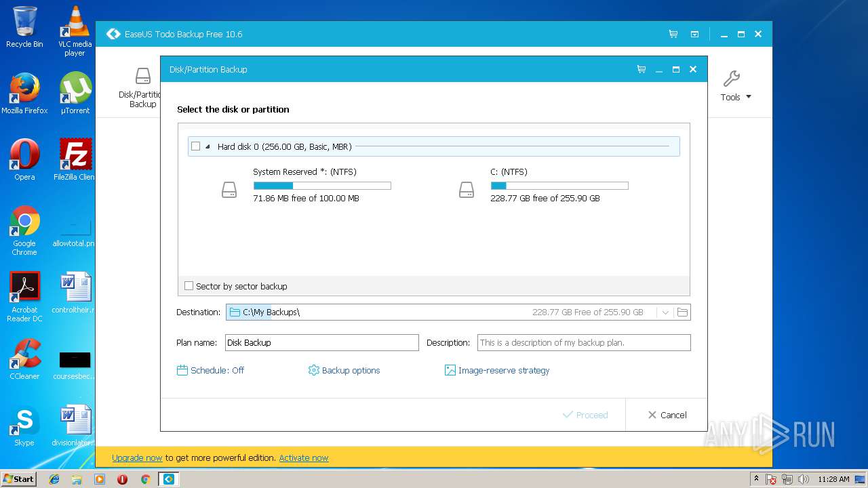This screenshot has height=488, width=868.
Task: Open main window dropdown menu icon
Action: click(x=694, y=34)
